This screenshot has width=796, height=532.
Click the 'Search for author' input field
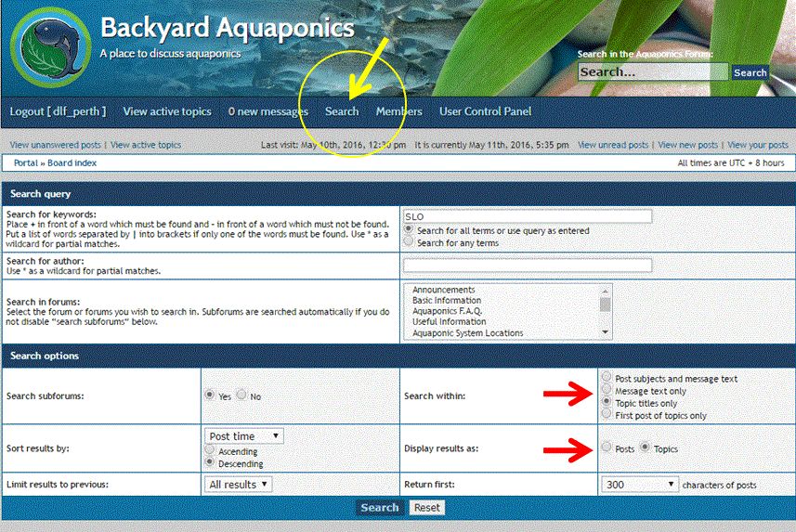(x=528, y=265)
